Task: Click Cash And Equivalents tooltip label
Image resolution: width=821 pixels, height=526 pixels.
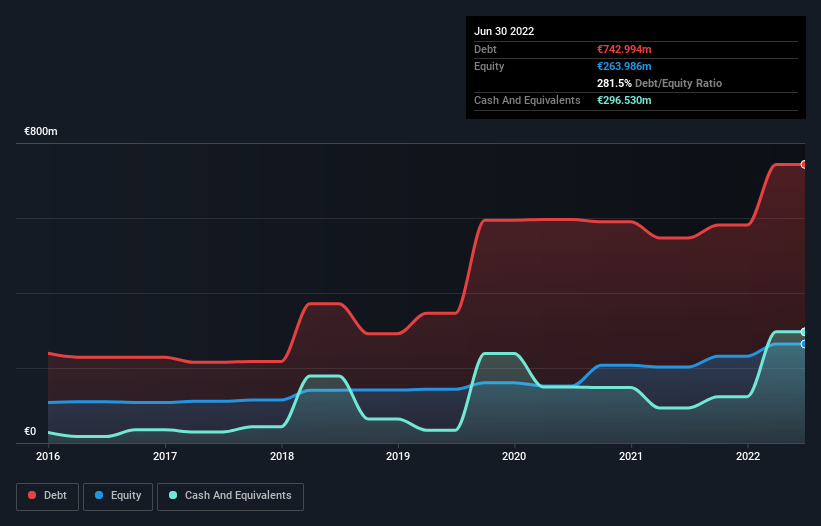Action: [527, 100]
